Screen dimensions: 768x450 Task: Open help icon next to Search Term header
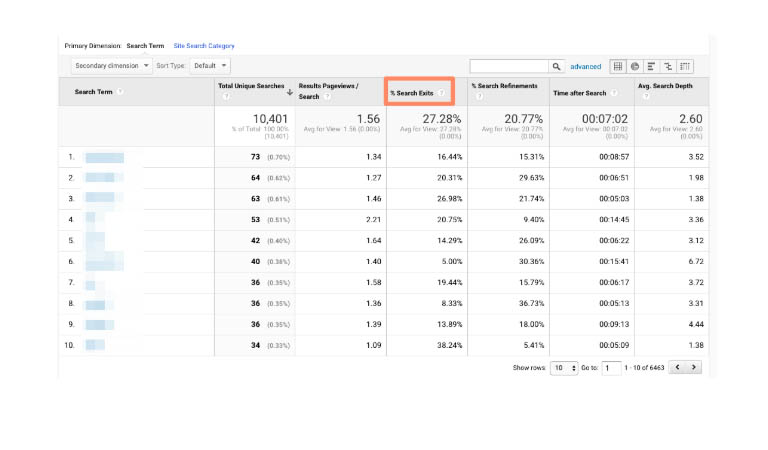(120, 92)
